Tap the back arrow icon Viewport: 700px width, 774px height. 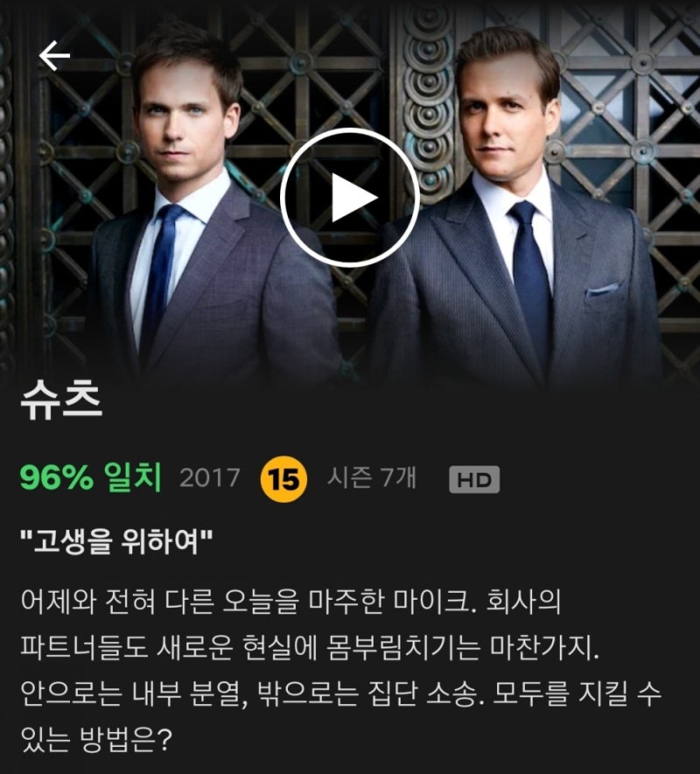pyautogui.click(x=54, y=56)
